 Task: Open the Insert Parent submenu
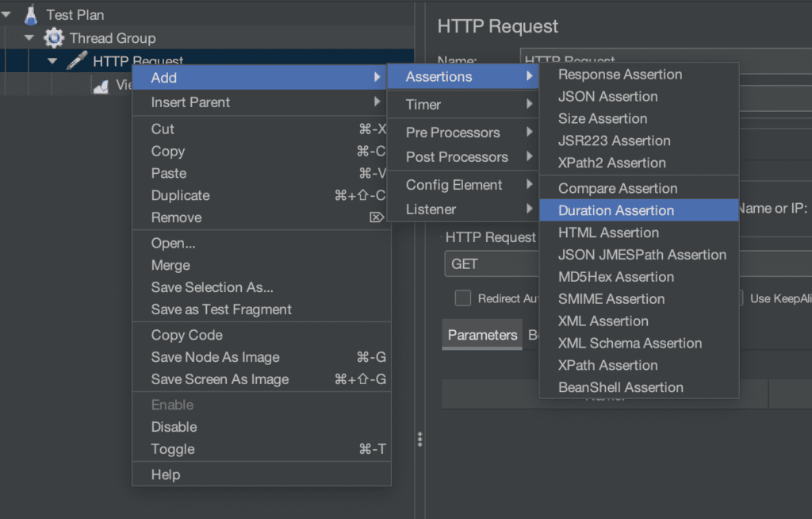click(x=259, y=102)
